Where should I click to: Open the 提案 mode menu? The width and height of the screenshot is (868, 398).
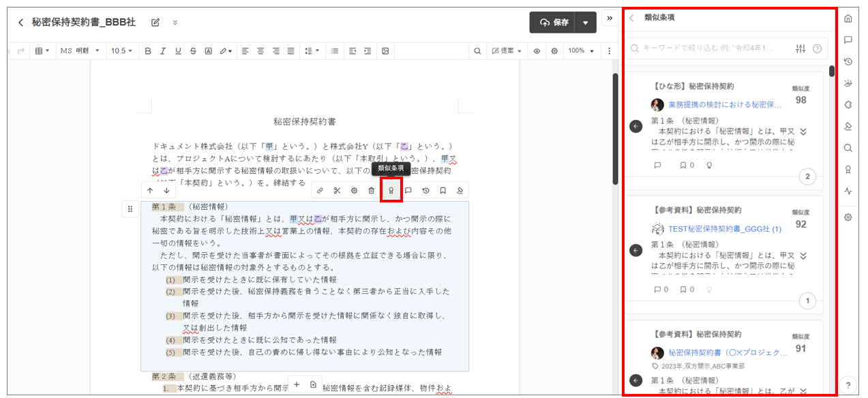(507, 51)
